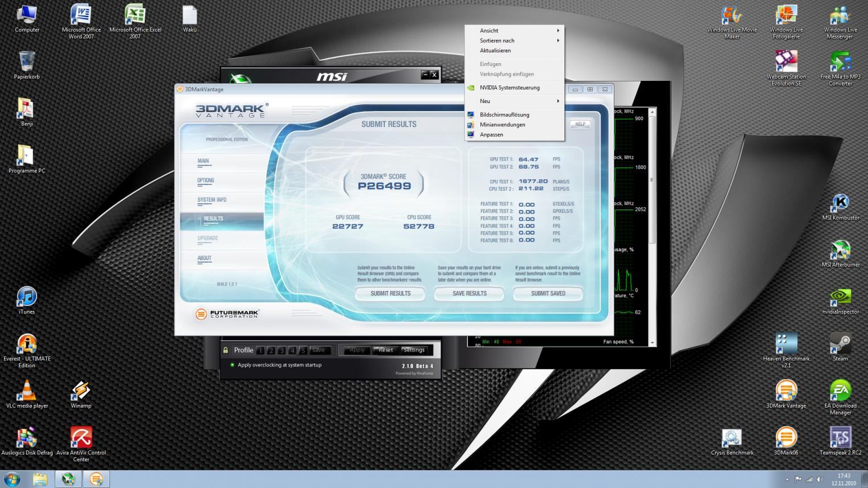868x488 pixels.
Task: Open NVIDIA Systemsteuerung from context menu
Action: (x=515, y=88)
